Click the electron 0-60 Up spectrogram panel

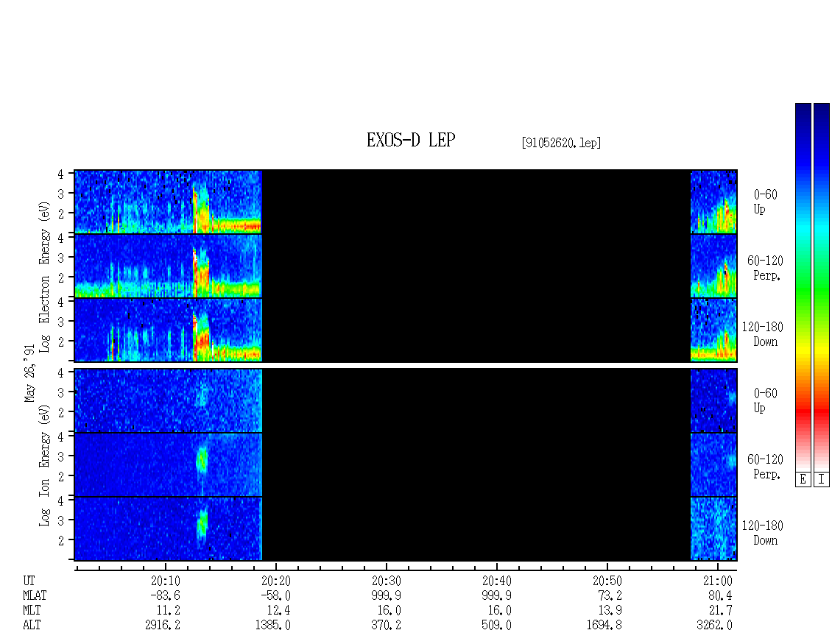click(406, 202)
